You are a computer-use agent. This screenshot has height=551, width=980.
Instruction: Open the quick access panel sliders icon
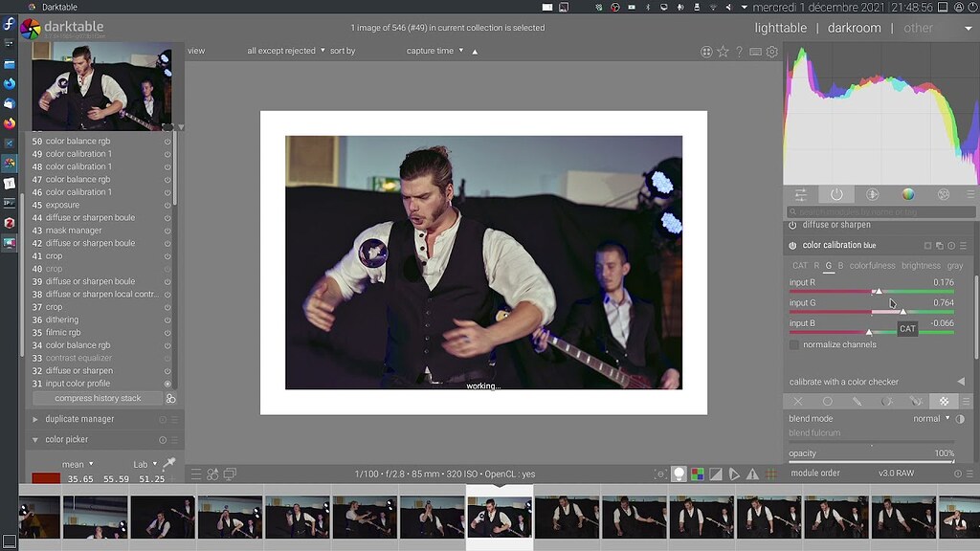[801, 194]
